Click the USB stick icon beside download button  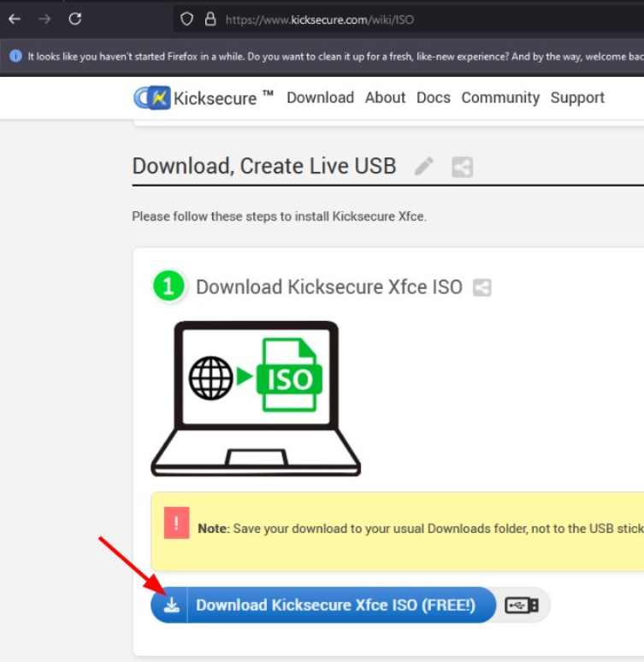(522, 605)
